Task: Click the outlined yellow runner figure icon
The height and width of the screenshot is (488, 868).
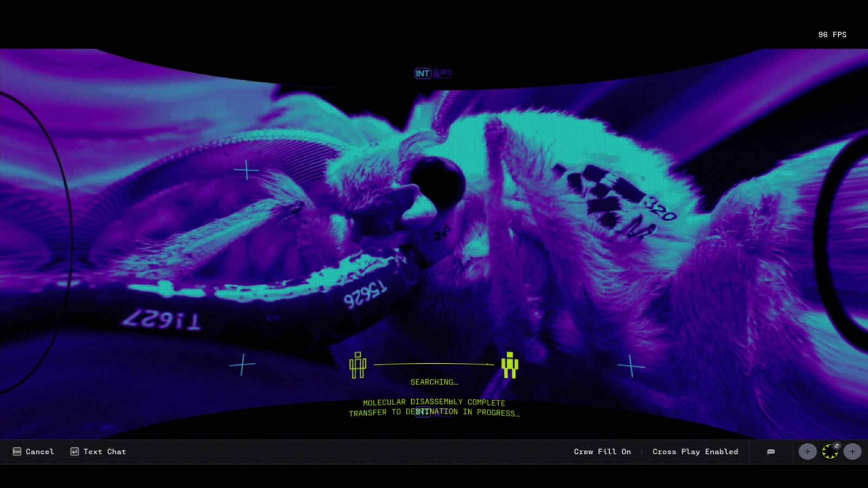Action: (358, 365)
